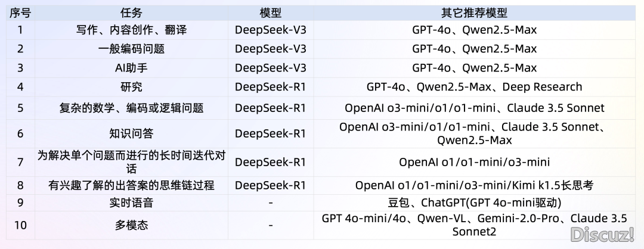This screenshot has width=644, height=249.
Task: Click the cell listing Qwen-VL and Gemini-2.0-Pro
Action: coord(475,225)
